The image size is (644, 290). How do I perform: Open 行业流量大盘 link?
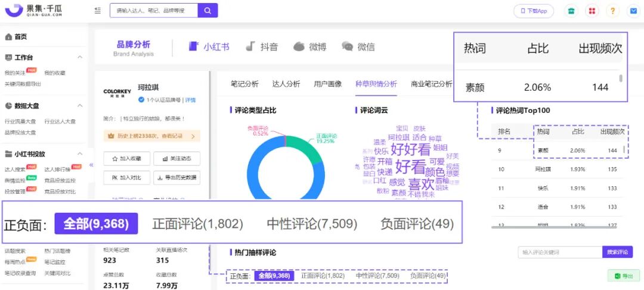pyautogui.click(x=20, y=122)
